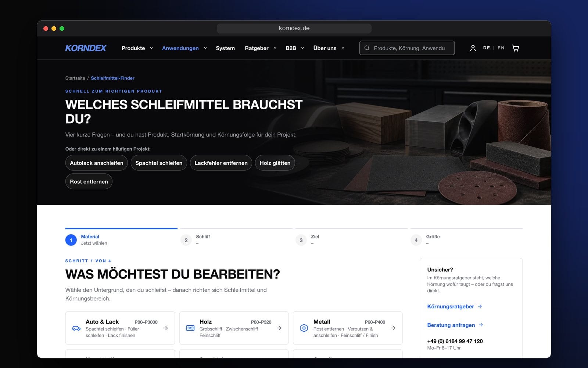This screenshot has width=588, height=368.
Task: Click the arrow on the Holz card
Action: point(279,328)
